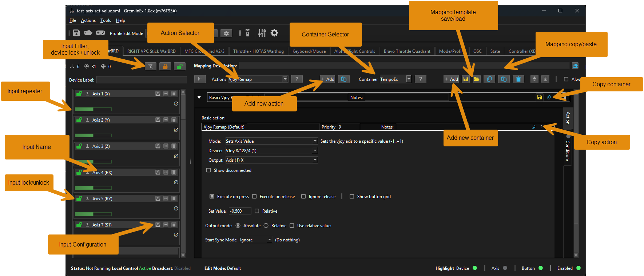Viewport: 644px width, 276px height.
Task: Open the mixer sliders icon in the toolbar
Action: coord(262,33)
